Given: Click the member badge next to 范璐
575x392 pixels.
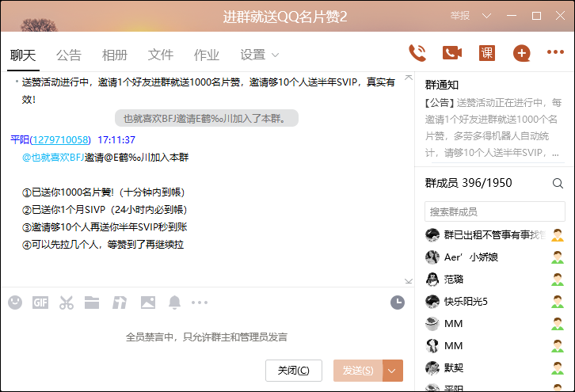Looking at the screenshot, I should click(558, 280).
